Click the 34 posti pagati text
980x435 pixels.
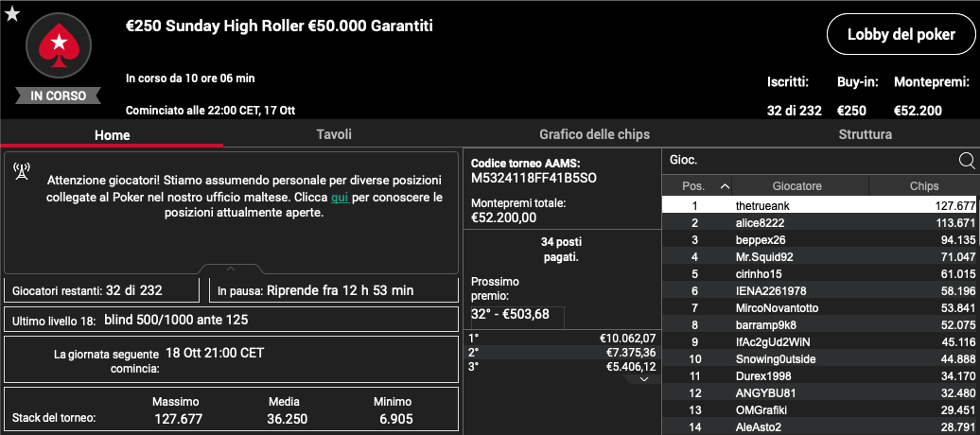coord(561,249)
